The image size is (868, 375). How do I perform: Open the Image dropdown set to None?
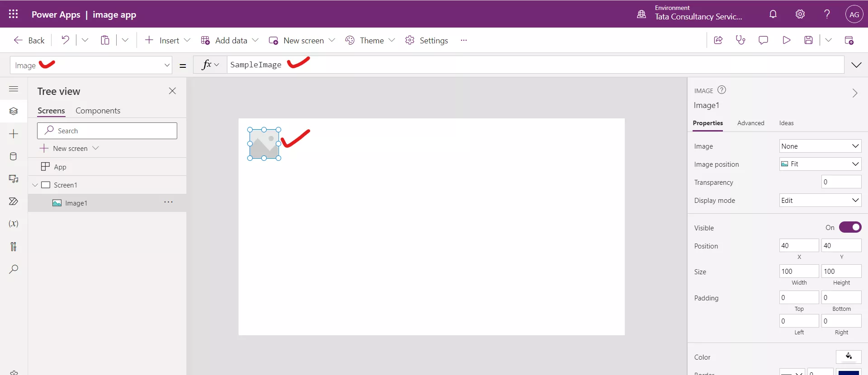coord(820,146)
